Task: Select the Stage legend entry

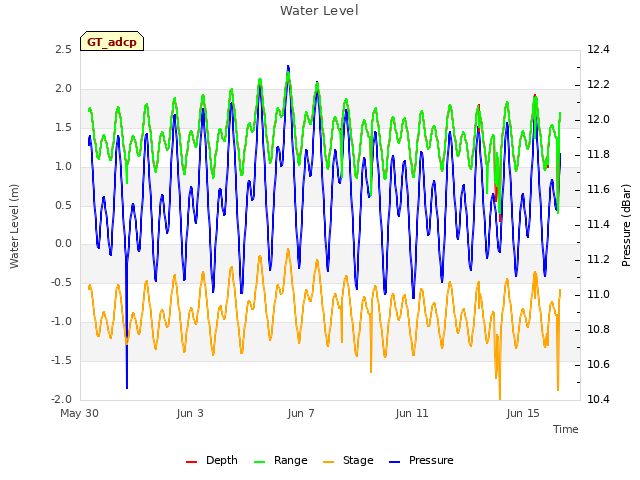Action: [348, 460]
